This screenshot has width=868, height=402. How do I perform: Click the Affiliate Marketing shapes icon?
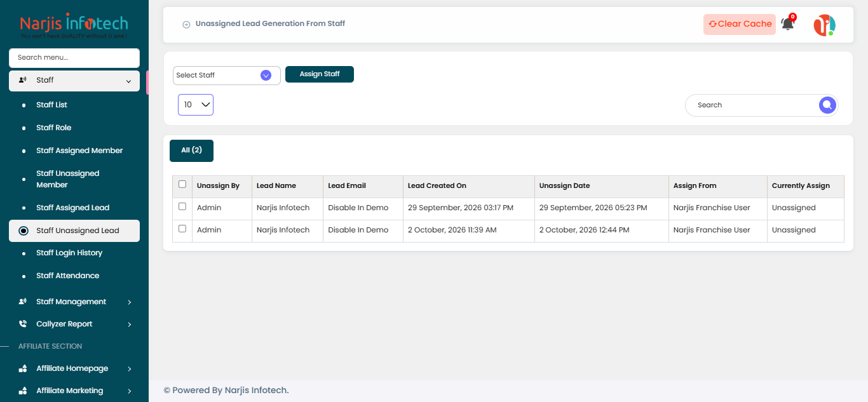pos(23,391)
